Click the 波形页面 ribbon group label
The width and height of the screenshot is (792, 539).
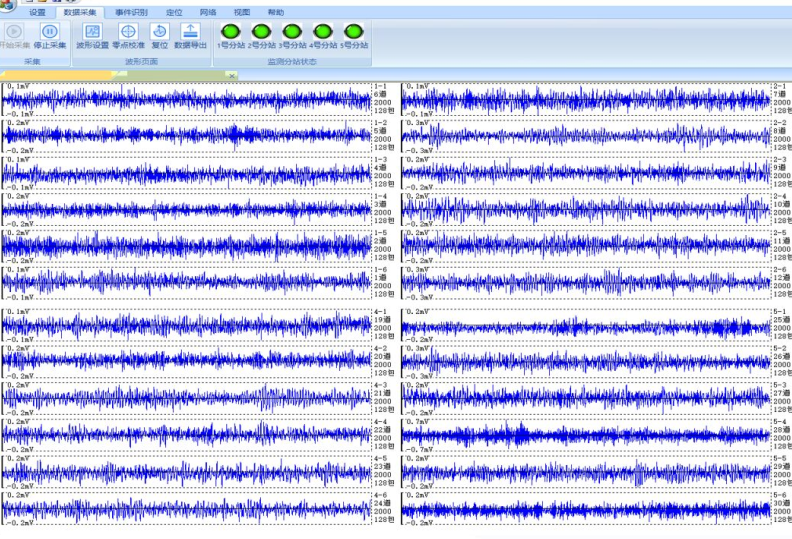click(141, 61)
